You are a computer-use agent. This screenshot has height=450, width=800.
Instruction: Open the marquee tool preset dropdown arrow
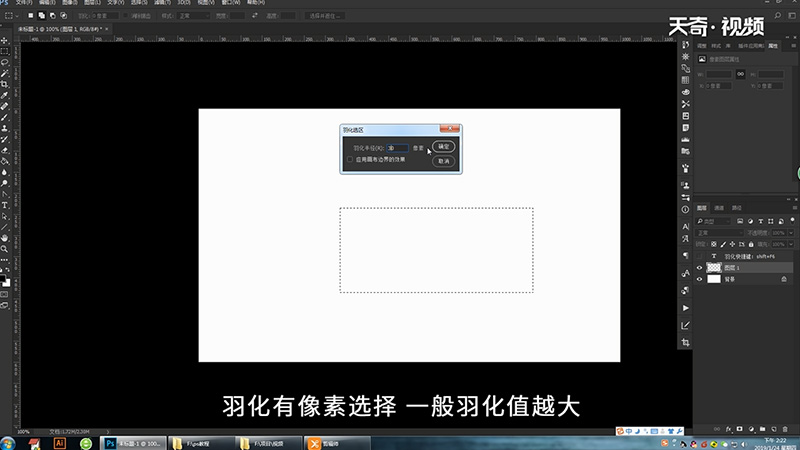click(17, 16)
